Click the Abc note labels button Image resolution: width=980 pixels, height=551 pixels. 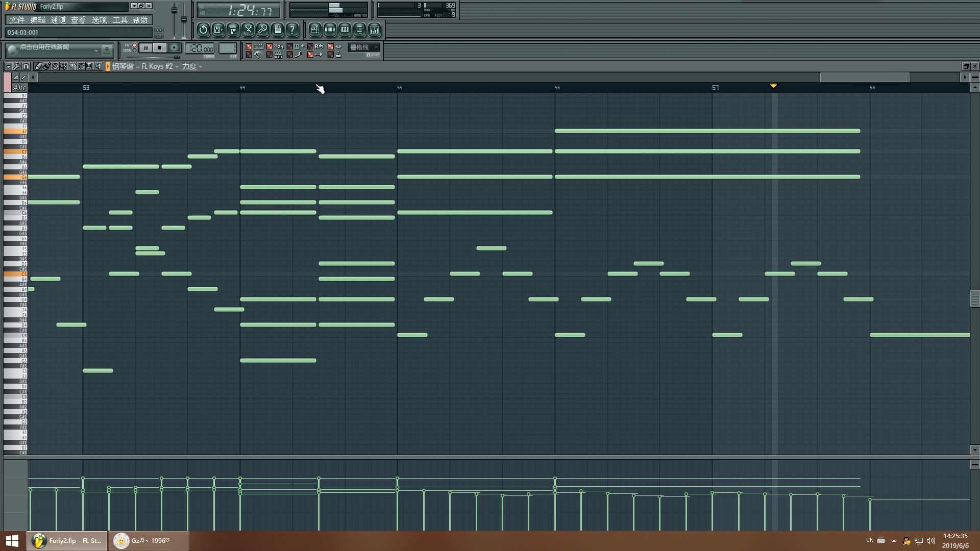pos(19,88)
